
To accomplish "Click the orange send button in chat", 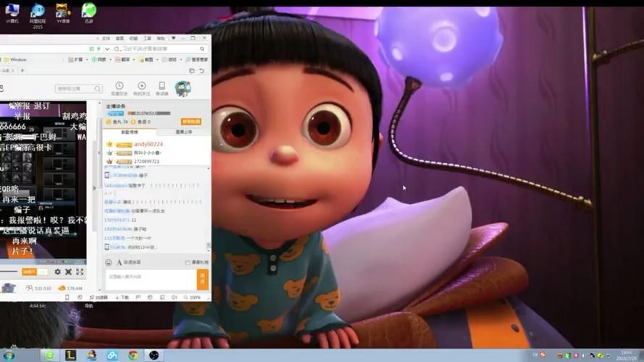I will point(203,279).
